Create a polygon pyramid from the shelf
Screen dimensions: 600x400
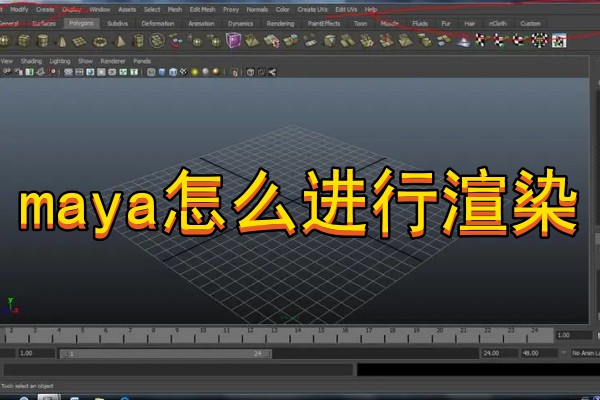coord(120,41)
